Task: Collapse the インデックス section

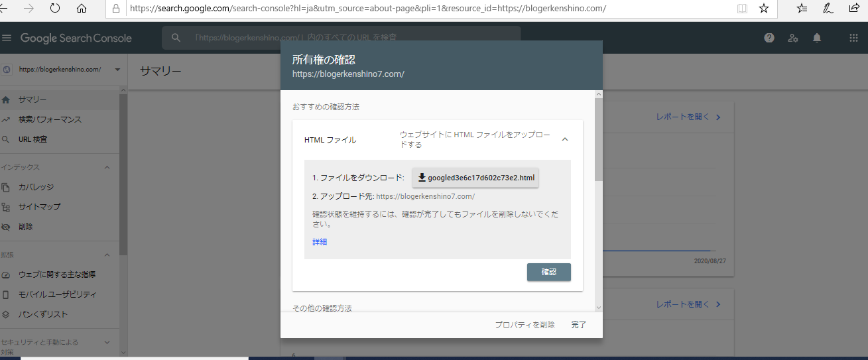Action: [x=107, y=167]
